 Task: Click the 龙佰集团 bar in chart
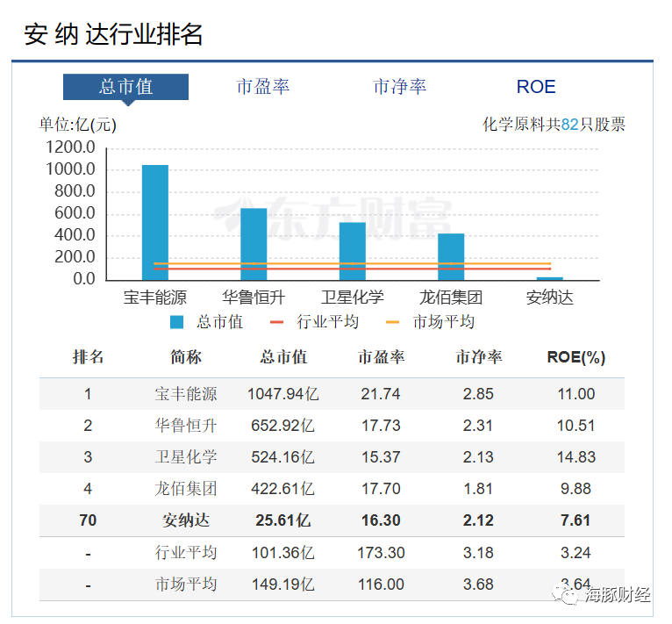pos(451,257)
